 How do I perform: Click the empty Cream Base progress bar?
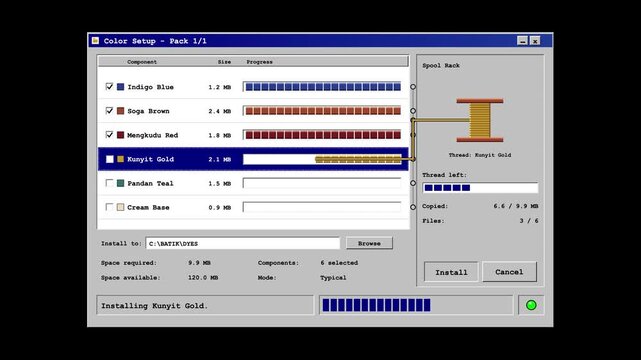(322, 207)
